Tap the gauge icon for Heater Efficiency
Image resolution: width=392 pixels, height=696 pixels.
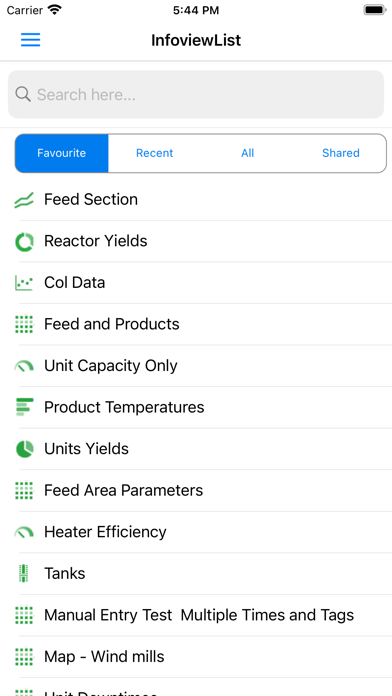coord(24,532)
